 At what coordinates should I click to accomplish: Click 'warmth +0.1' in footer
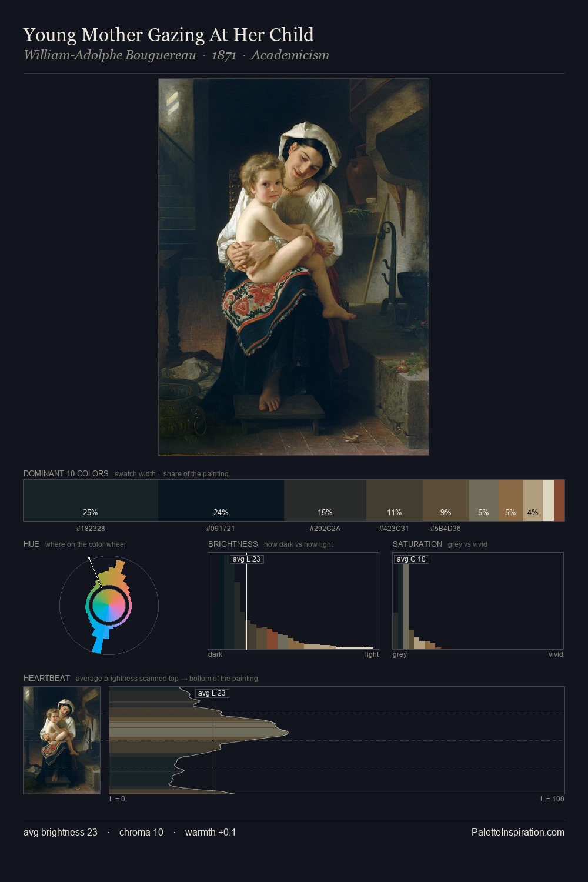pyautogui.click(x=211, y=832)
